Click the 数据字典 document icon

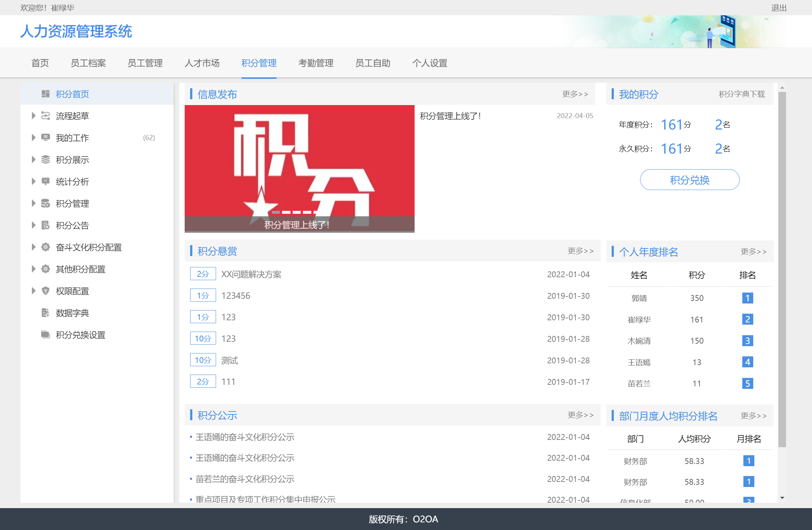(x=46, y=313)
